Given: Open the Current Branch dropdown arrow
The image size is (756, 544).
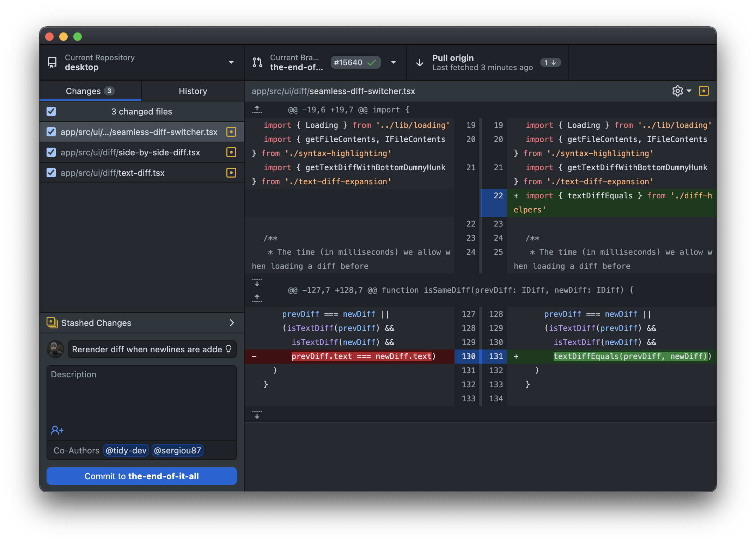Looking at the screenshot, I should [x=394, y=62].
